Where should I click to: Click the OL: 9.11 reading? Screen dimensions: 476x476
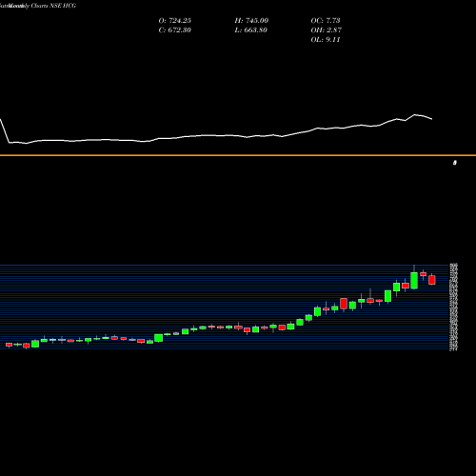[x=326, y=40]
